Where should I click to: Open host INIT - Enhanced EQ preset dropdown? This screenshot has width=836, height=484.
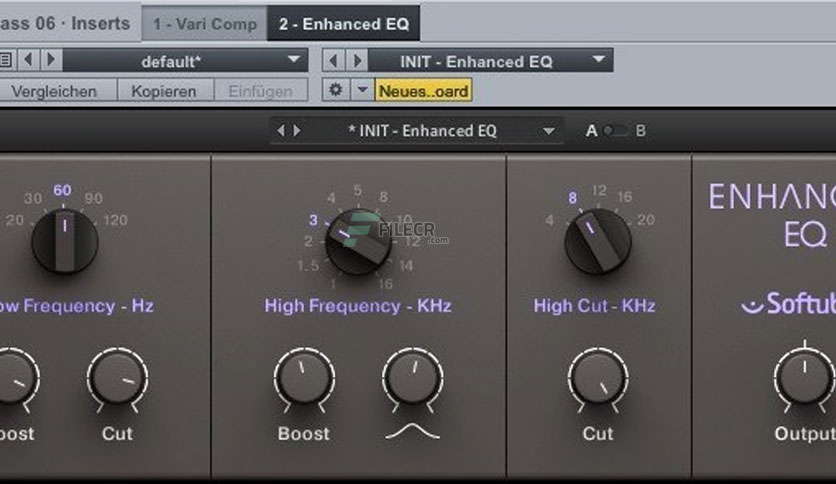click(x=491, y=61)
